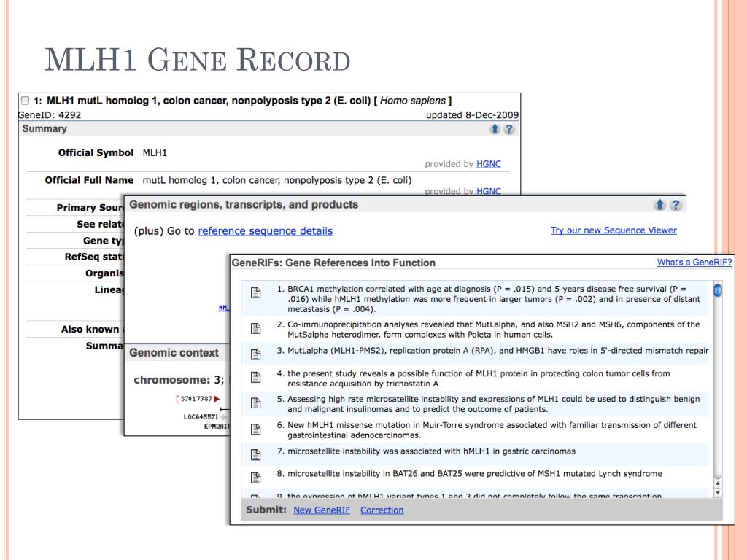This screenshot has width=747, height=560.
Task: Follow the HGNC link under Official Full Name
Action: (x=488, y=191)
